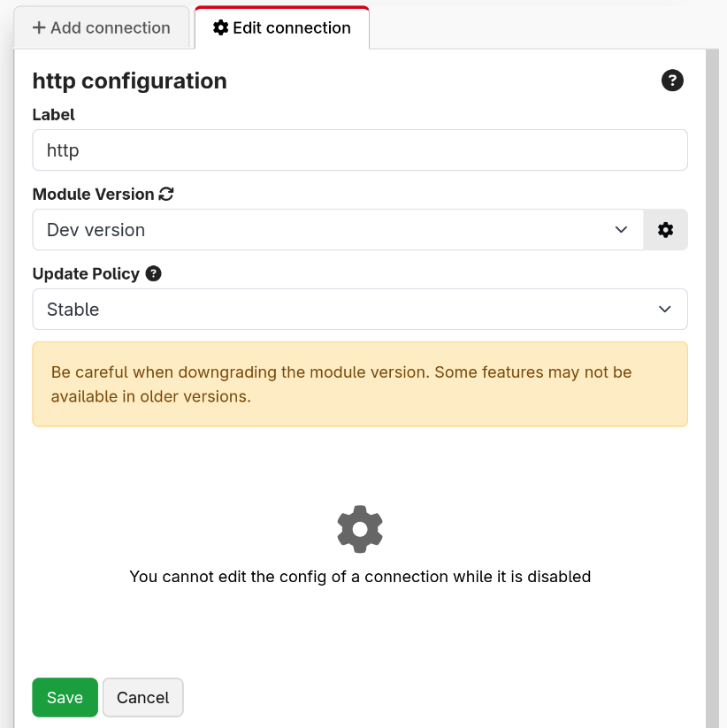This screenshot has width=727, height=728.
Task: Click the refresh arrows next to Module Version label
Action: pyautogui.click(x=166, y=194)
